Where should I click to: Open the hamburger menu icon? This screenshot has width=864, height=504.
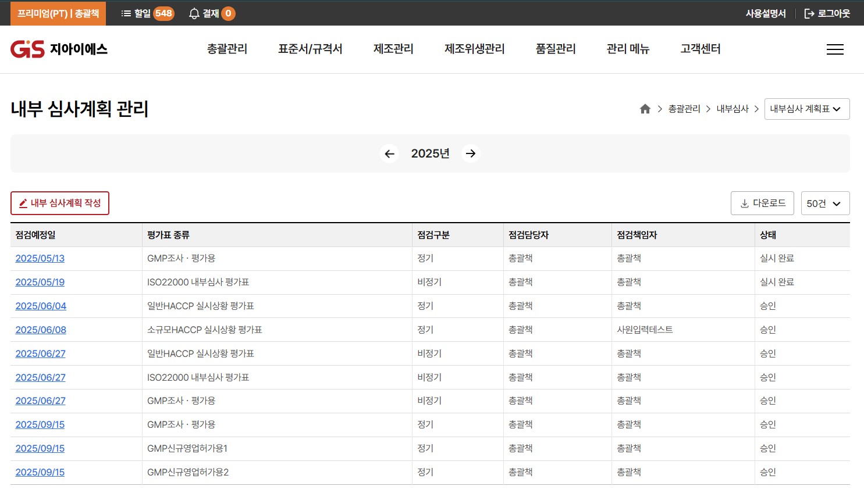tap(835, 49)
